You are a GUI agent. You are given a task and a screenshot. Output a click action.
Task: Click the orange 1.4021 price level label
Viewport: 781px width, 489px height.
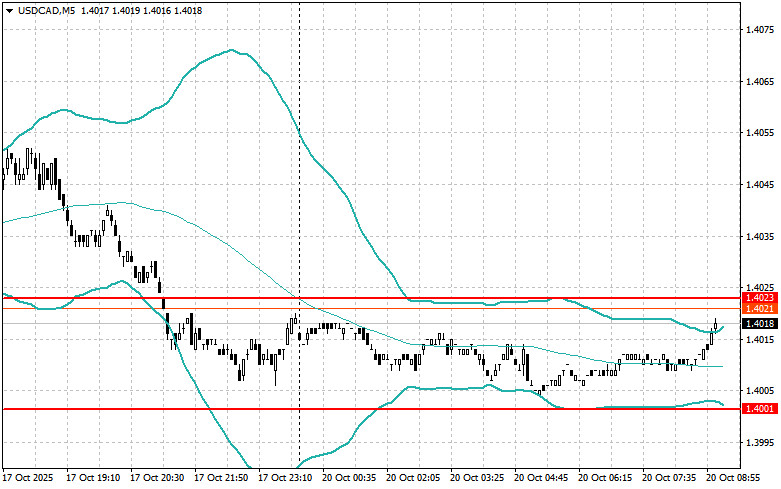pos(759,309)
